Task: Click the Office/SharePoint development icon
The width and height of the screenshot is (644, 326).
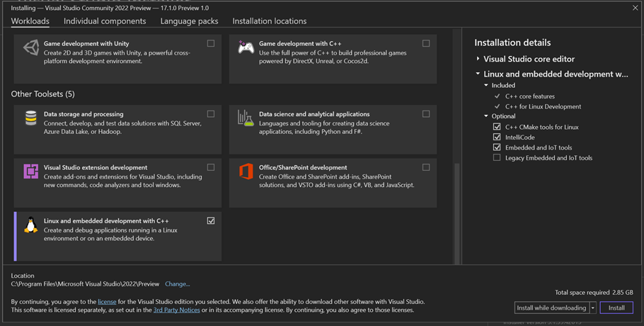Action: [x=246, y=172]
